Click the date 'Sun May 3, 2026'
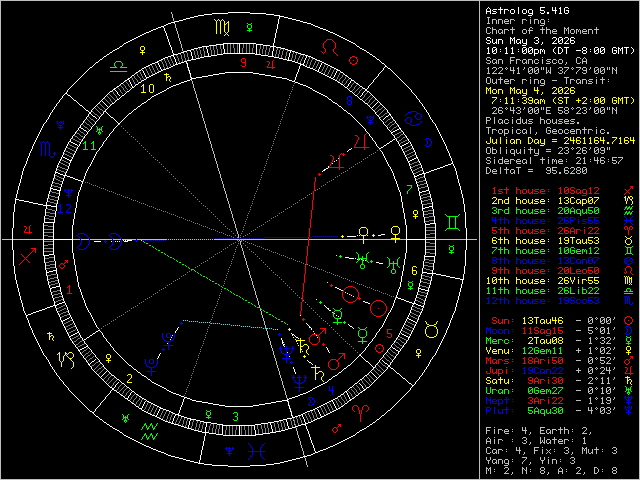The width and height of the screenshot is (640, 480). coord(530,41)
